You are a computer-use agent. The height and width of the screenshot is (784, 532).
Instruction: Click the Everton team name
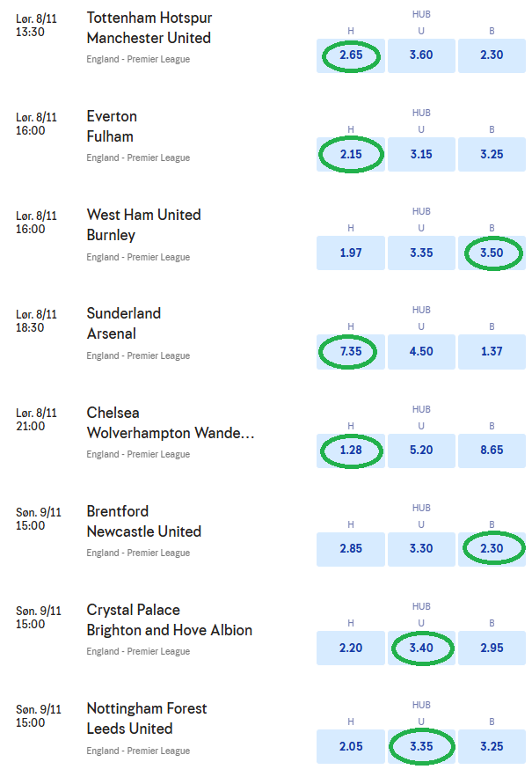112,116
